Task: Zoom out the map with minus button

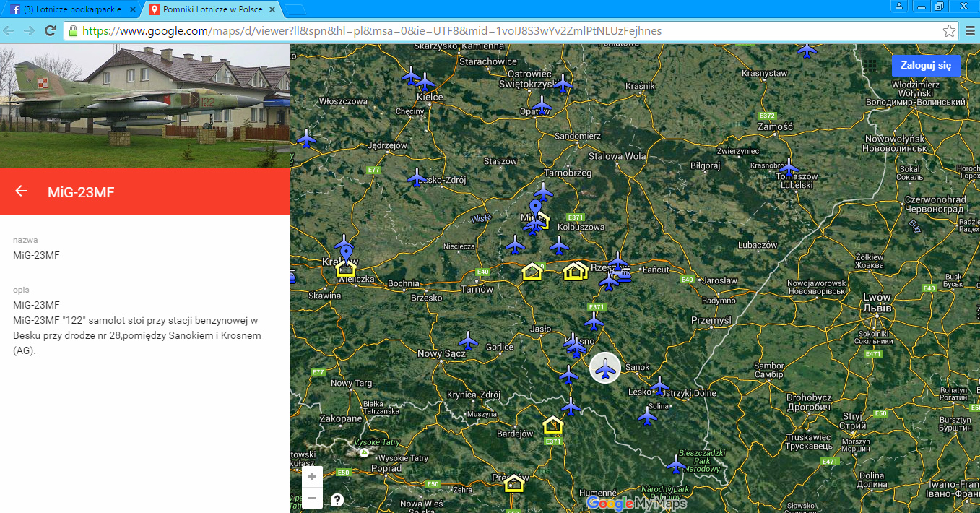Action: tap(312, 499)
